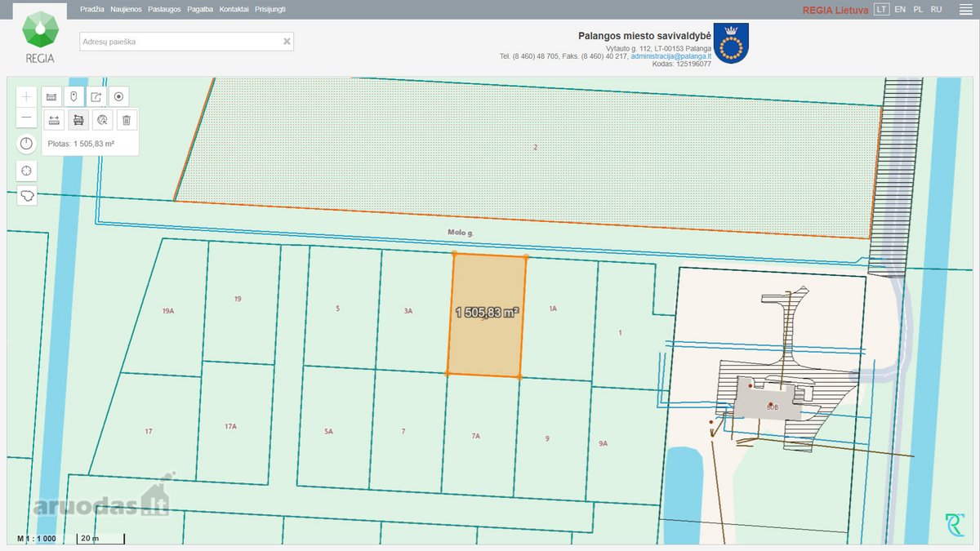Zoom out of the map
Viewport: 980px width, 551px height.
click(27, 118)
